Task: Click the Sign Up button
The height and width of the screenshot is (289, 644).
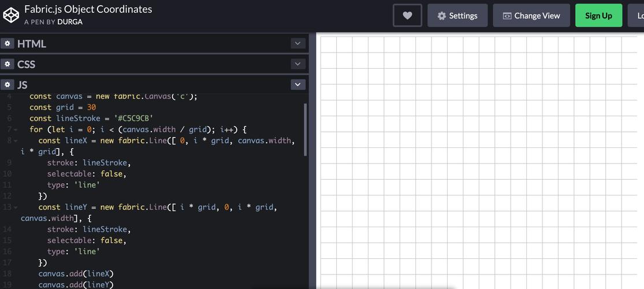Action: pos(598,16)
